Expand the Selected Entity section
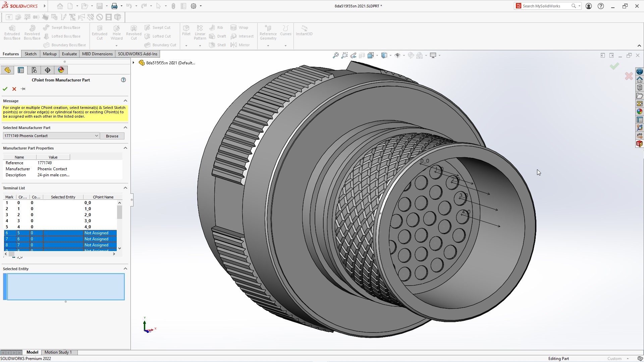The image size is (644, 362). (126, 268)
